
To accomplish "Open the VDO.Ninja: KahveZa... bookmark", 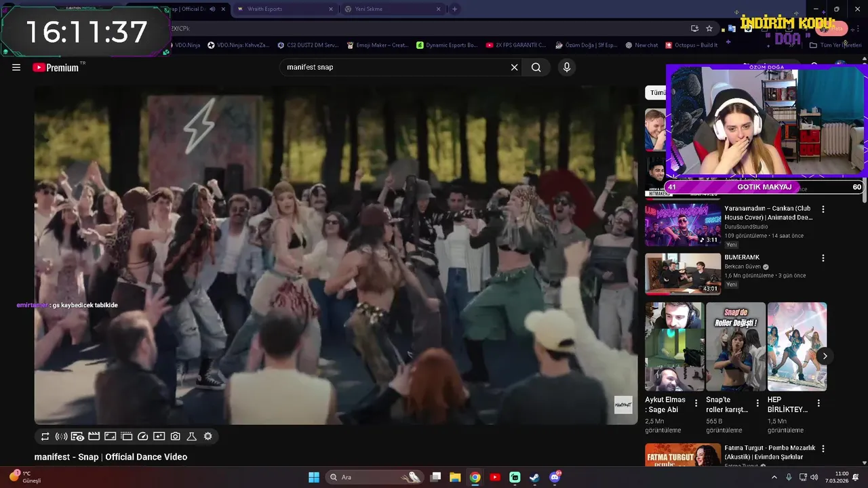I will pos(238,45).
